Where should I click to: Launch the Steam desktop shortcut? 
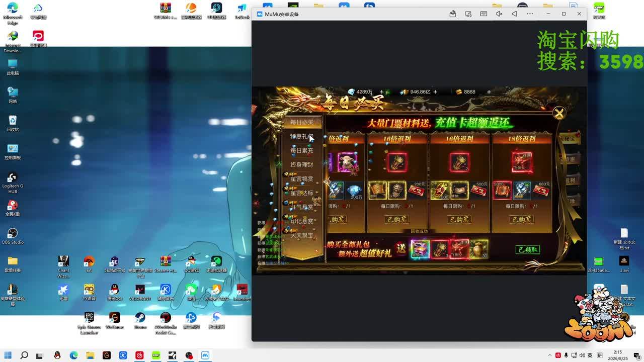140,321
